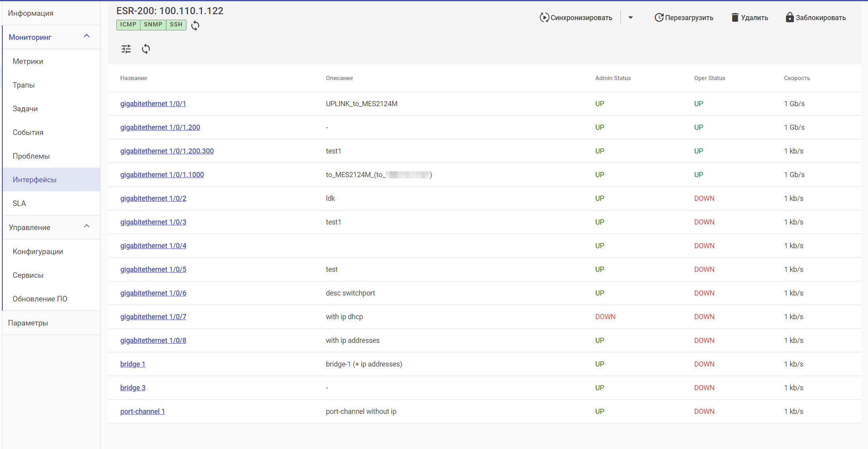The height and width of the screenshot is (449, 868).
Task: Open dropdown arrow next to Синхронизировать
Action: tap(630, 17)
